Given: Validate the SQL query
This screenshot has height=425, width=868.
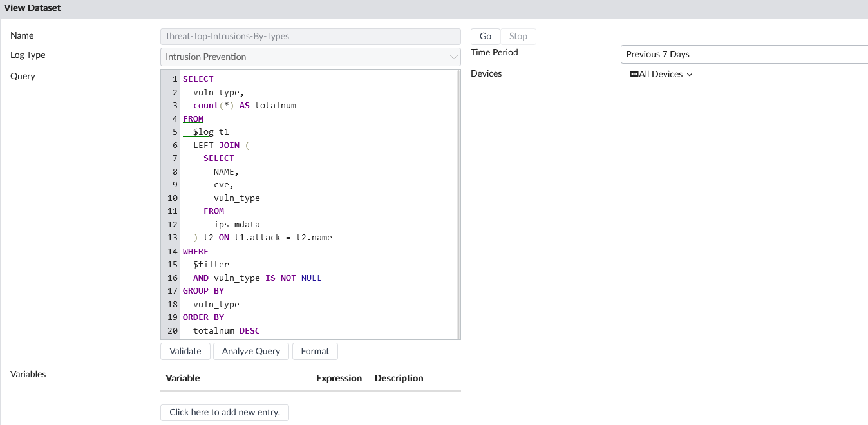Looking at the screenshot, I should 185,351.
